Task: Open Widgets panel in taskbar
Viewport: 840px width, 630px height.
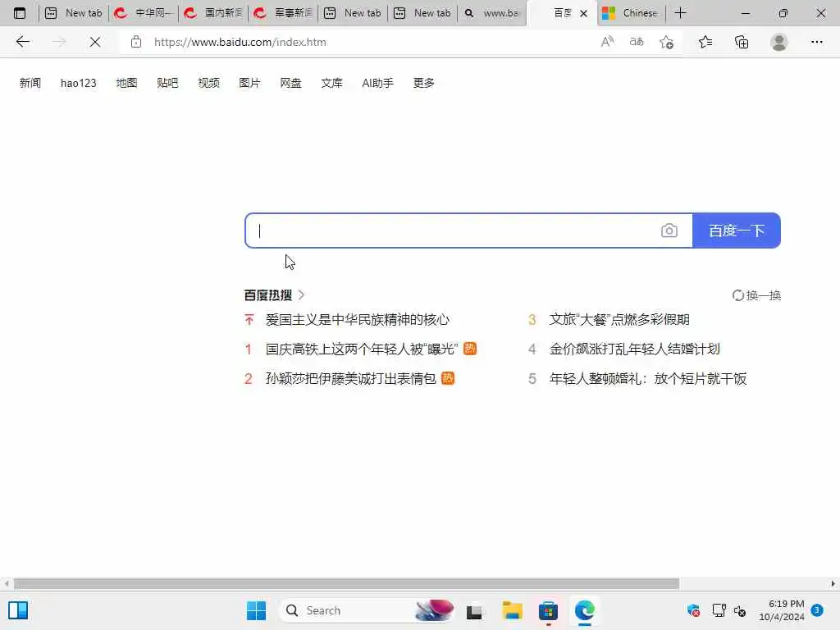Action: click(18, 610)
